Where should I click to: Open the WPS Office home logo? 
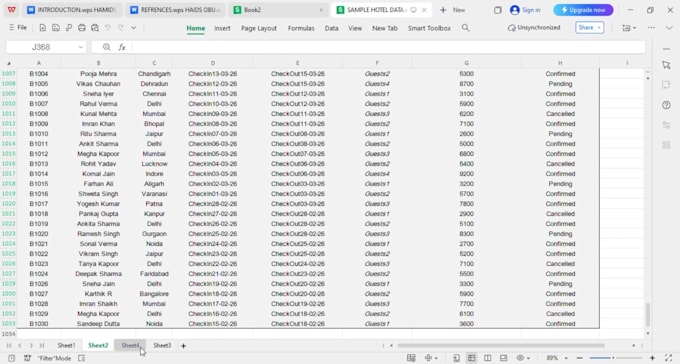coord(12,10)
